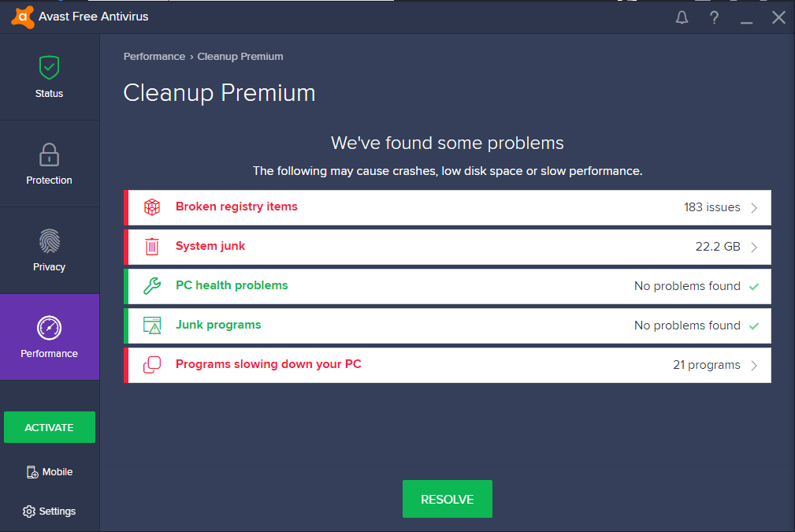Click the Performance gauge icon
Screen dimensions: 795x532
pos(49,328)
